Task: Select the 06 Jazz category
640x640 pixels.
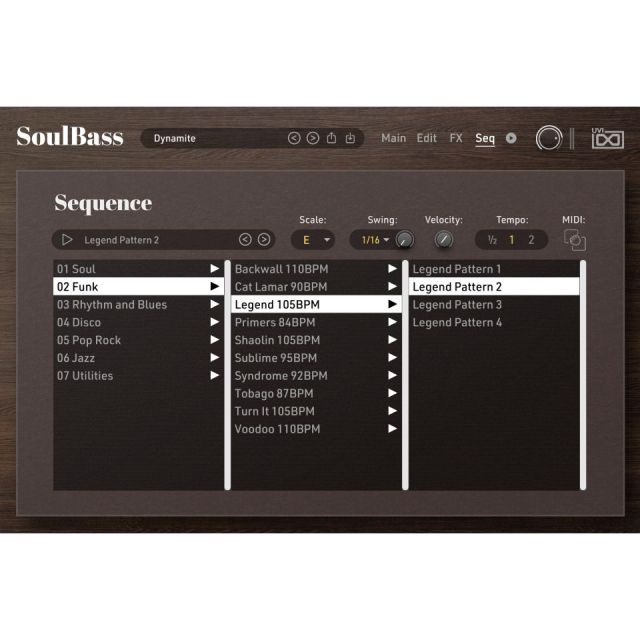Action: coord(138,358)
